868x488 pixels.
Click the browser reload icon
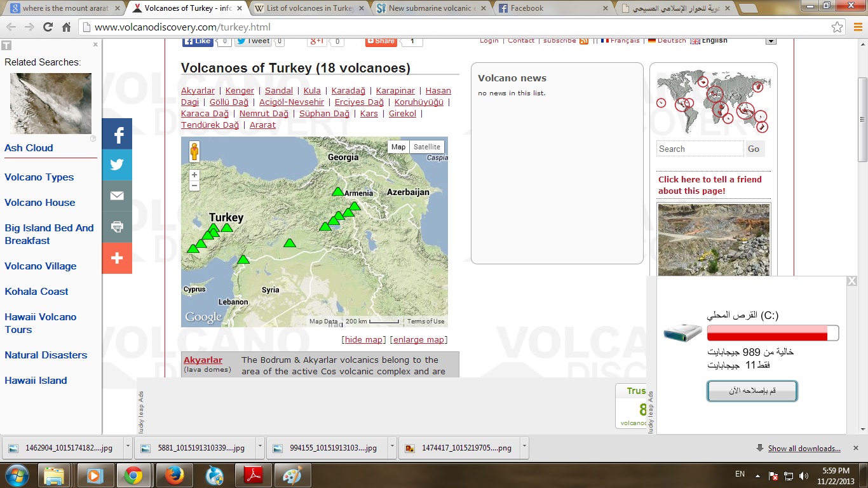(x=48, y=27)
